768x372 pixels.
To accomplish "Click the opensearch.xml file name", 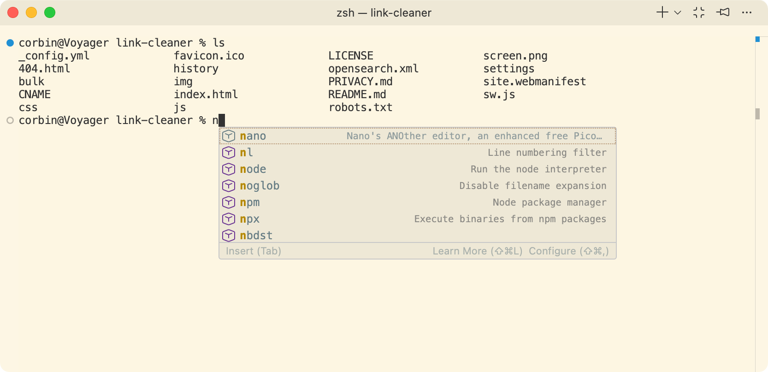I will tap(373, 69).
